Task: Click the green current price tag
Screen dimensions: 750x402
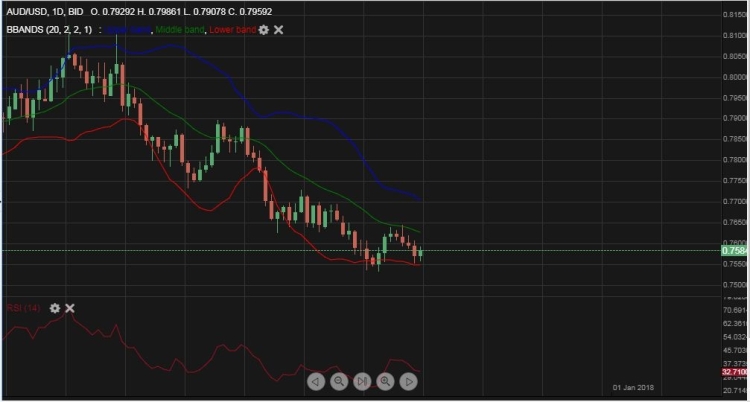Action: [x=733, y=251]
